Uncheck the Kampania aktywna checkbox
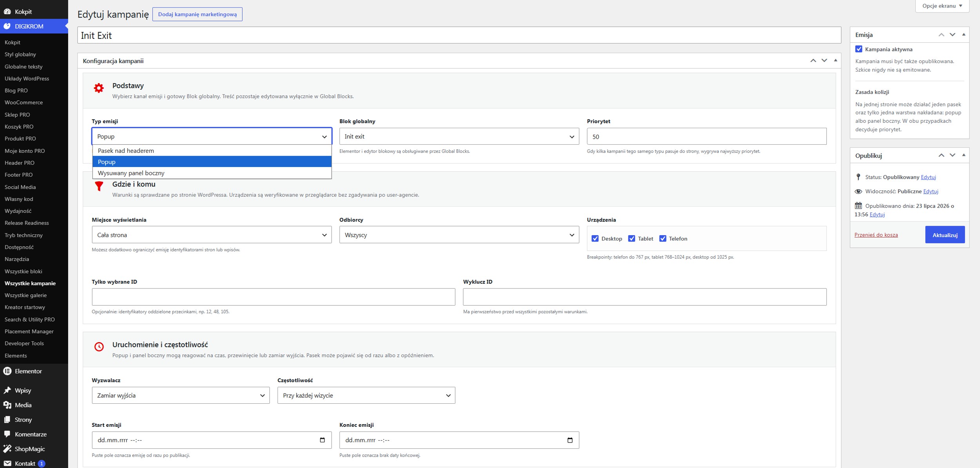980x468 pixels. (x=858, y=49)
